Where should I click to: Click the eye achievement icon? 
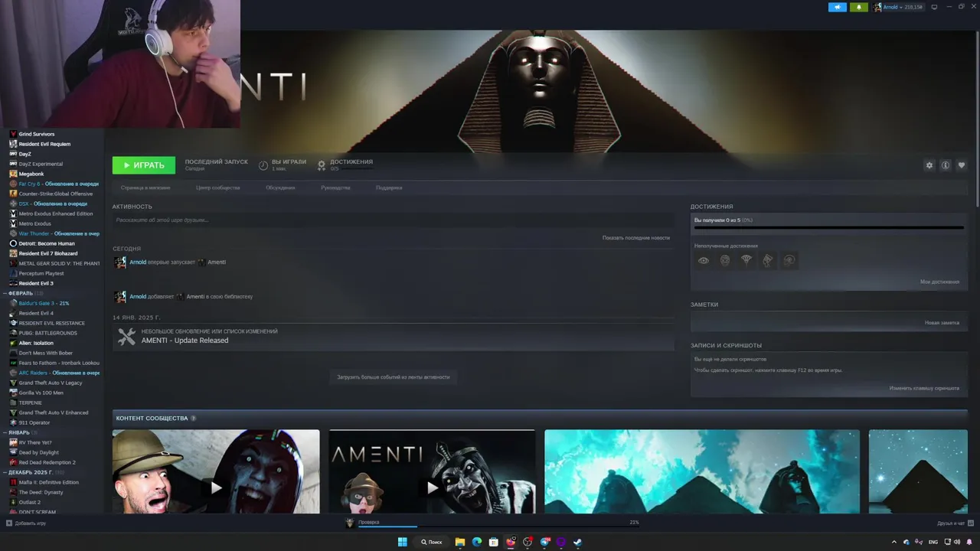click(x=704, y=260)
